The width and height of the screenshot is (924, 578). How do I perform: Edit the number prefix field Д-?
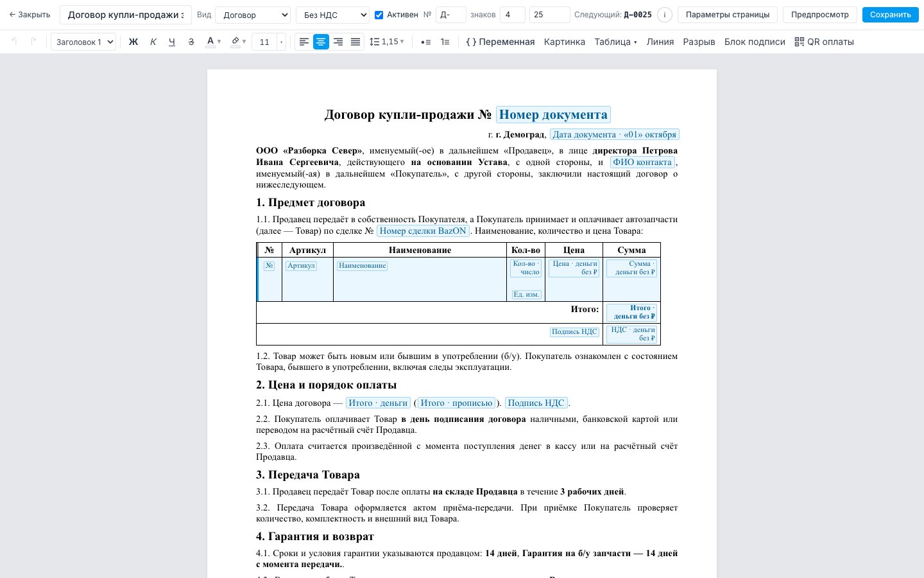point(450,15)
